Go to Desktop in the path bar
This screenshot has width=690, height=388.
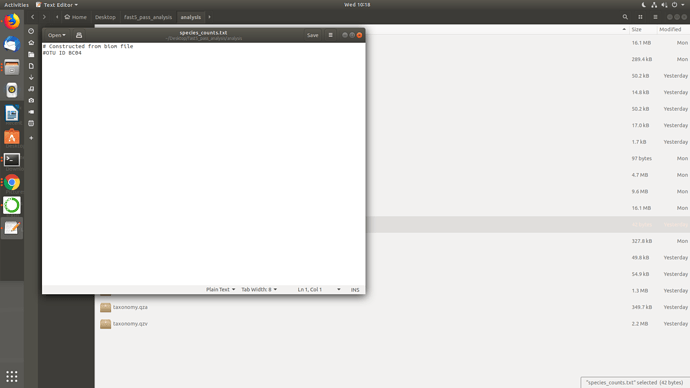(105, 17)
